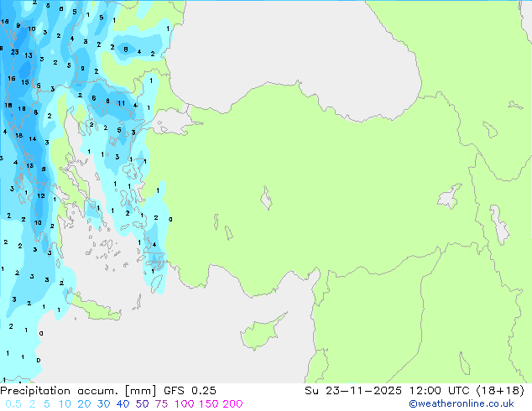532x411 pixels.
Task: Click the '15' precipitation value on the map
Action: click(25, 82)
